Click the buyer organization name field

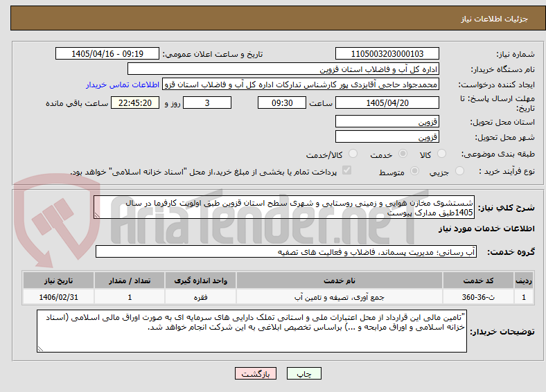click(283, 69)
